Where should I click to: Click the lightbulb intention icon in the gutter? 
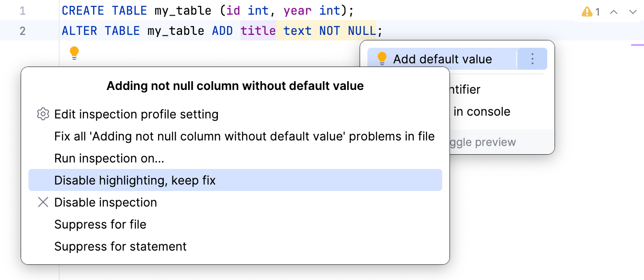tap(74, 54)
